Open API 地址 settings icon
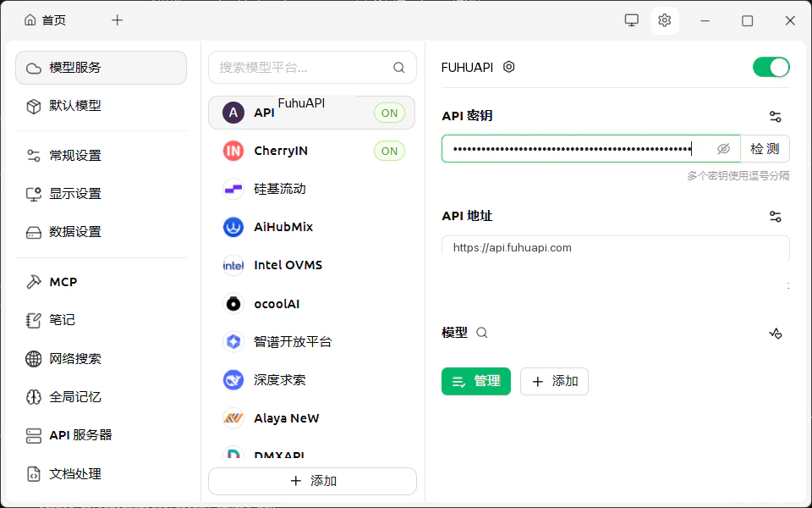The image size is (812, 508). (776, 217)
